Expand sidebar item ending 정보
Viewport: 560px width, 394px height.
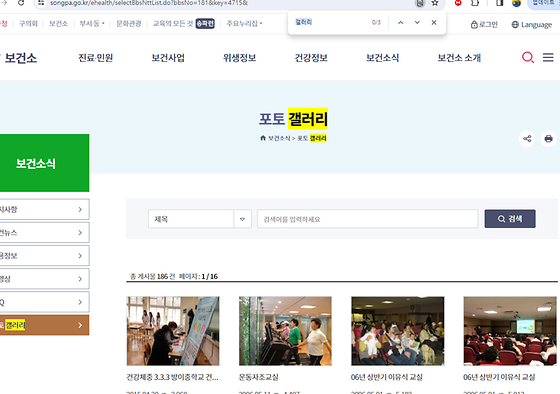[x=44, y=256]
